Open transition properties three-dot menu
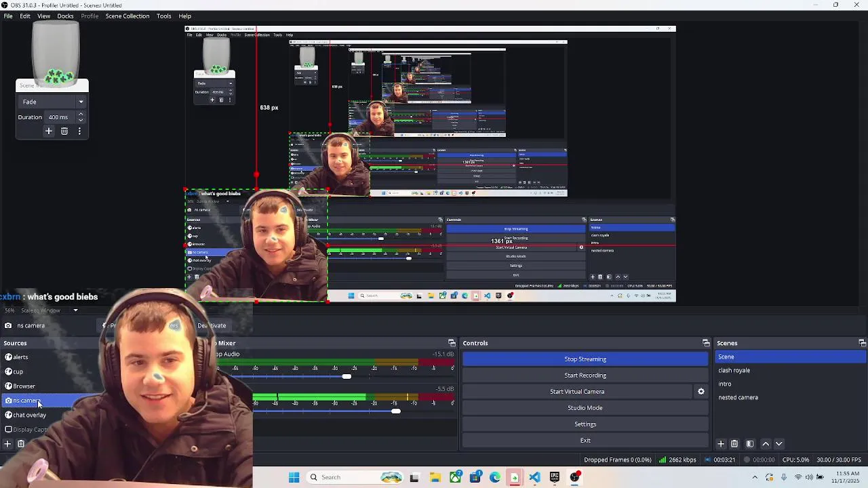 (x=79, y=131)
